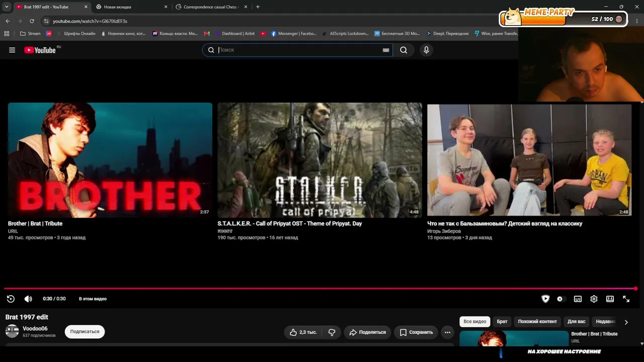Image resolution: width=644 pixels, height=362 pixels.
Task: Open the apps grid in bookmarks bar
Action: pos(7,34)
